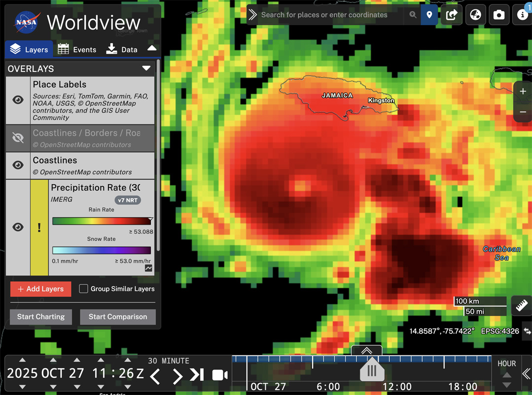Viewport: 532px width, 395px height.
Task: Take a snapshot with camera icon
Action: click(499, 15)
